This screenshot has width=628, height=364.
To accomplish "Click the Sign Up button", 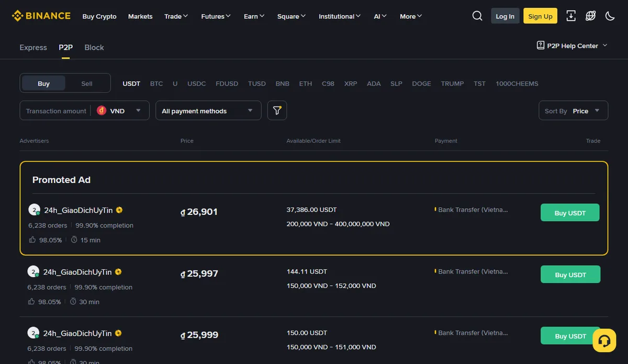I will (540, 16).
